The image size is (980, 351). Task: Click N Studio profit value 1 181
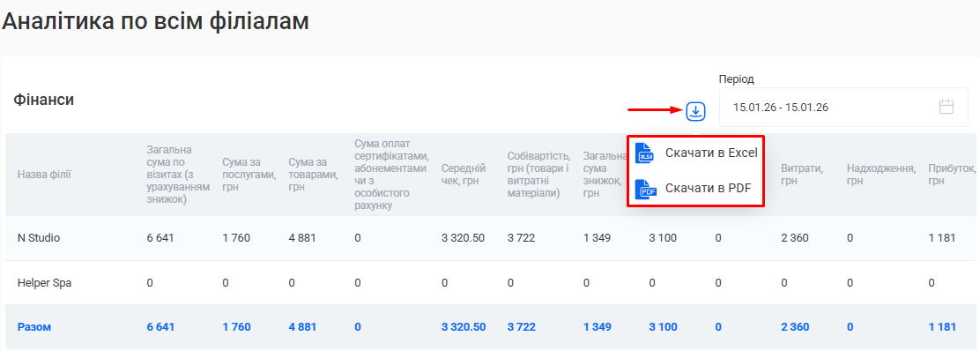[x=942, y=238]
